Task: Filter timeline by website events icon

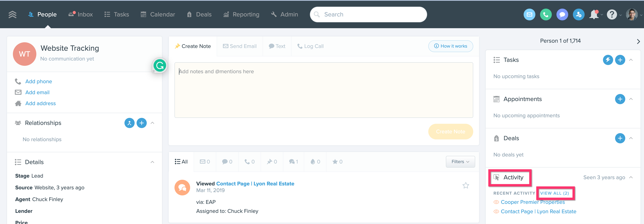Action: [x=293, y=162]
